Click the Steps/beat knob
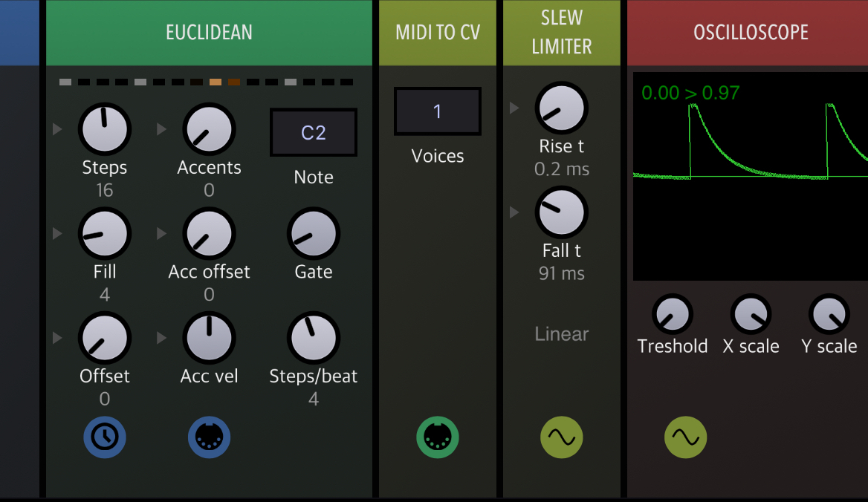Screen dimensions: 868x502 pos(314,338)
